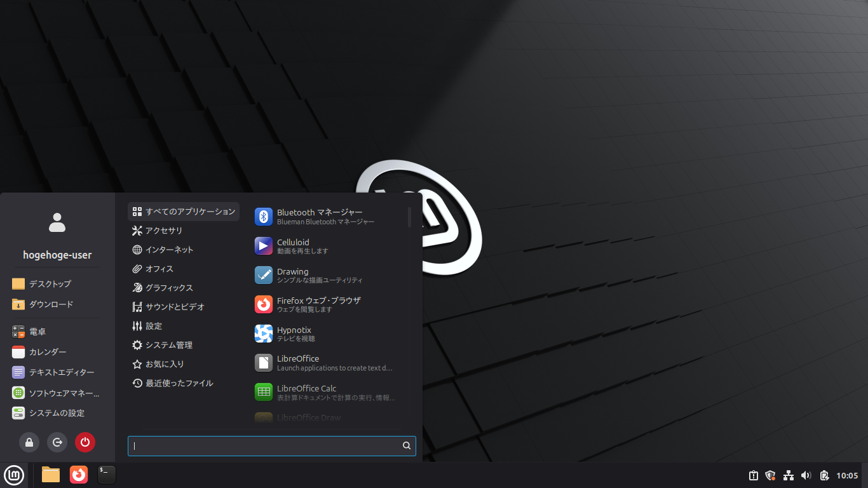Open システムの設定 from the sidebar
868x488 pixels.
pos(56,413)
